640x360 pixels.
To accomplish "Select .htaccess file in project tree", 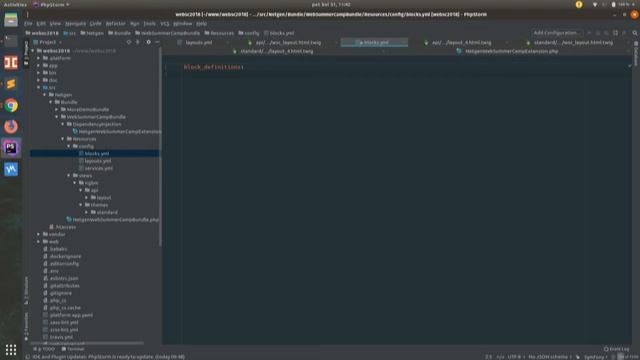I will (x=65, y=227).
